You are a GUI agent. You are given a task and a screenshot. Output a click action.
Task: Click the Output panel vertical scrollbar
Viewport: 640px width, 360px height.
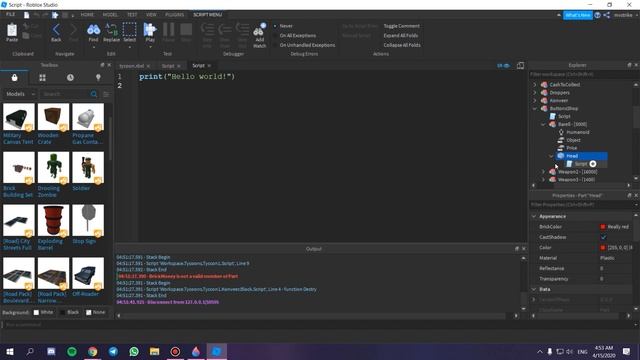tap(524, 283)
